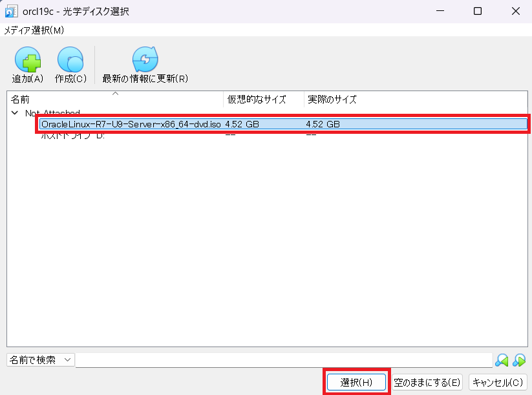Click the search next match icon
Image resolution: width=532 pixels, height=395 pixels.
[518, 360]
